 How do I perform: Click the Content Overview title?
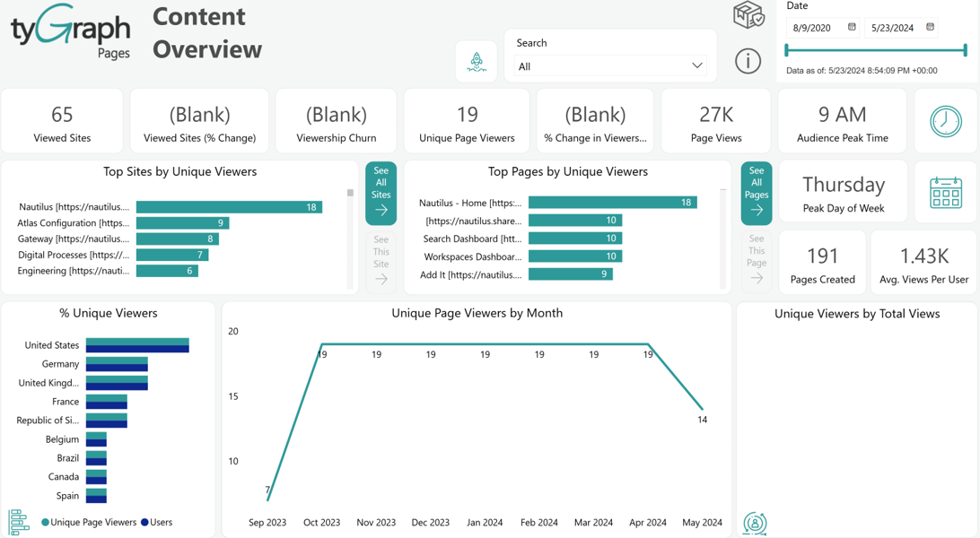tap(207, 32)
